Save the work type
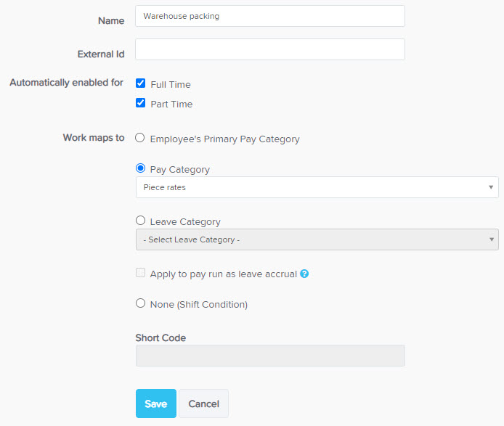This screenshot has height=426, width=504. point(156,404)
